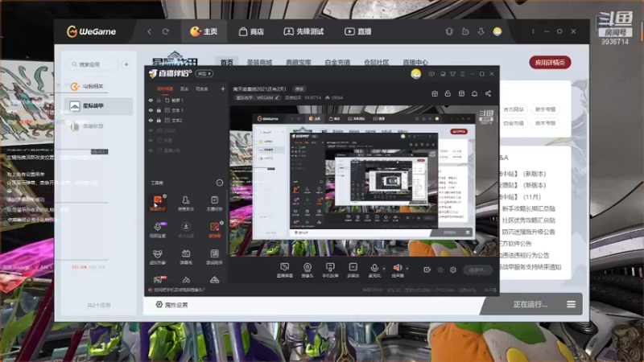Open the 主播任务 checklist tool
644x362 pixels.
tap(214, 204)
